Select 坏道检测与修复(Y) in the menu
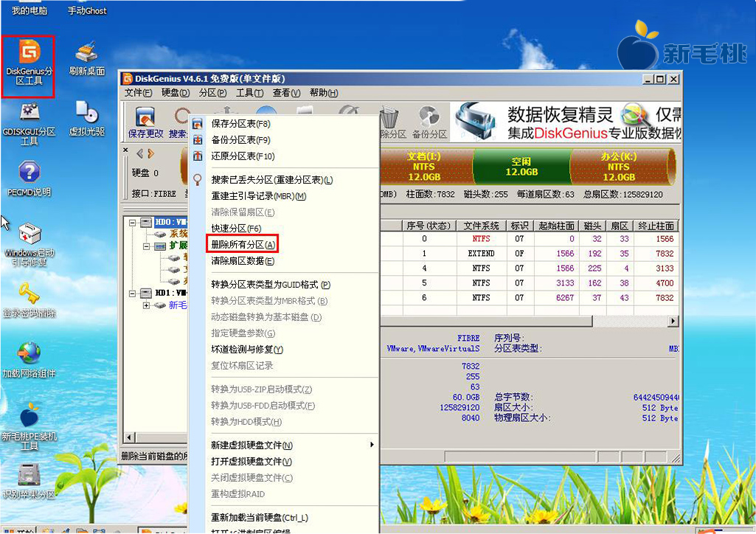 tap(285, 350)
